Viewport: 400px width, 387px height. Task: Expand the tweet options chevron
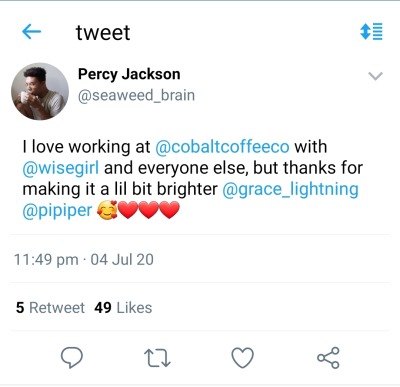376,76
